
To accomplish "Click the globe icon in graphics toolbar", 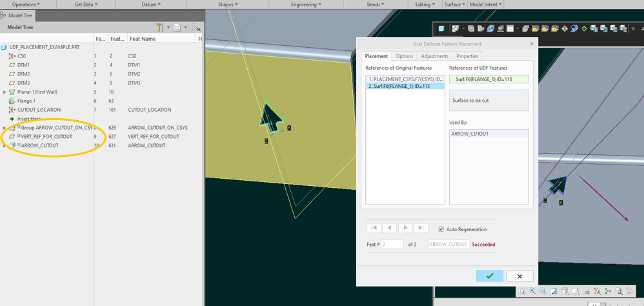I will (x=490, y=28).
